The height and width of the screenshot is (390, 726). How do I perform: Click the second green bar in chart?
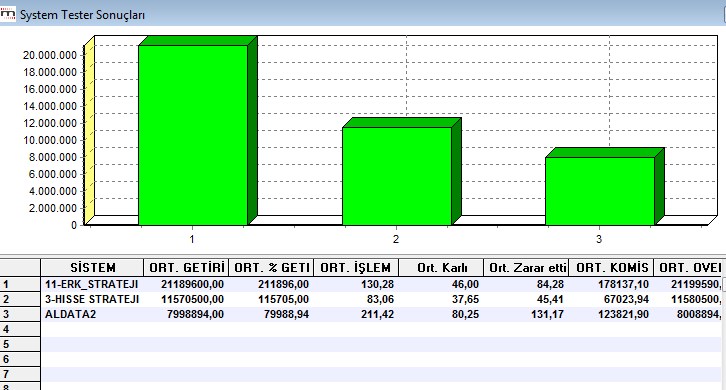(397, 176)
